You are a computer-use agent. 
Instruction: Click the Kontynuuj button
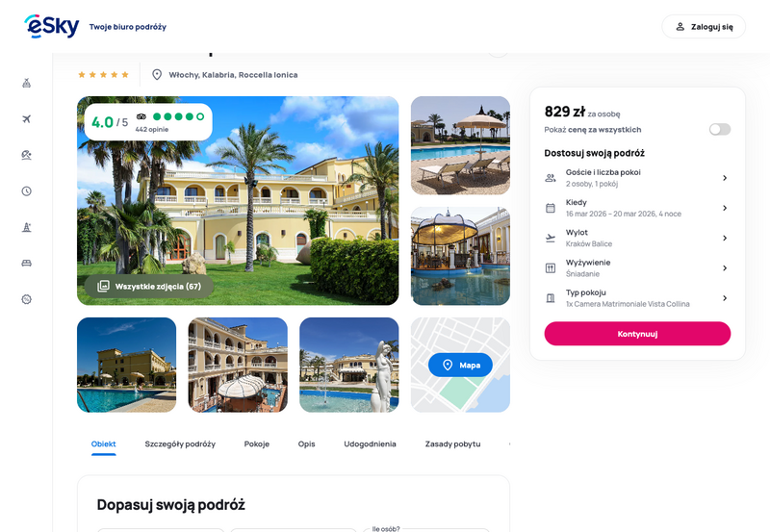pos(637,334)
